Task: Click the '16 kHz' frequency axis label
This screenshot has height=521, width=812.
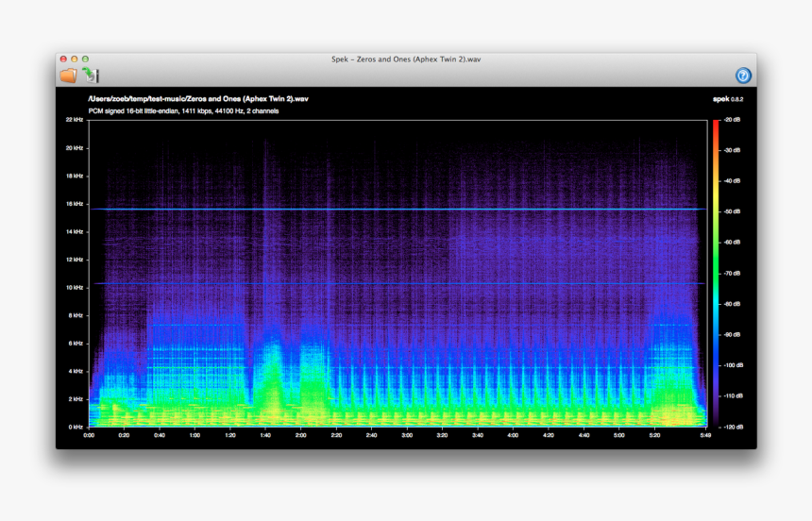Action: pos(75,204)
